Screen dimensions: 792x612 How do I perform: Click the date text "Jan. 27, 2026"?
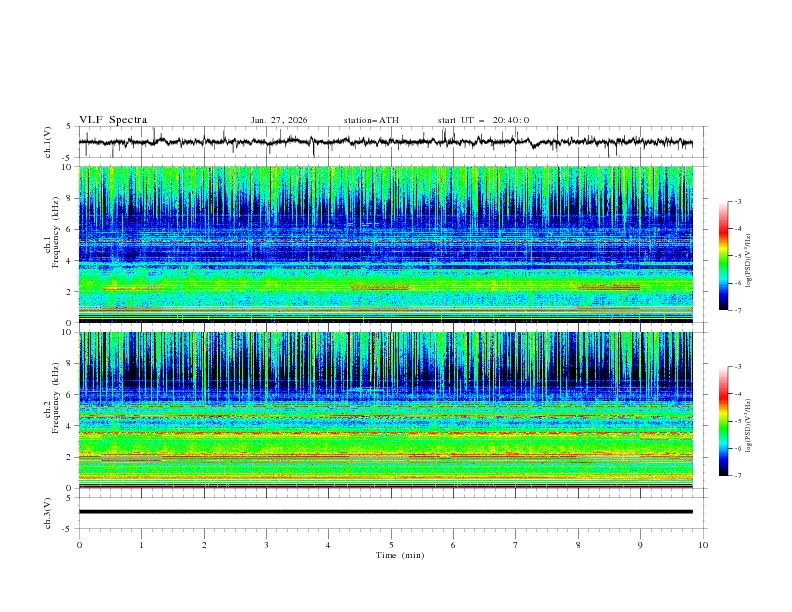tap(279, 120)
